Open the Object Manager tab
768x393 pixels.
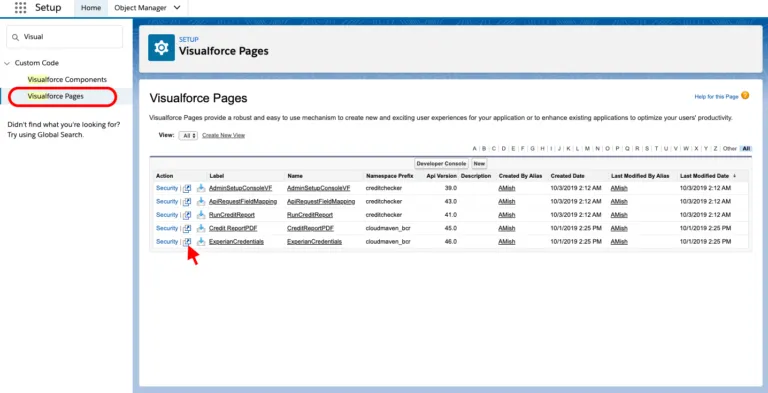(x=141, y=8)
